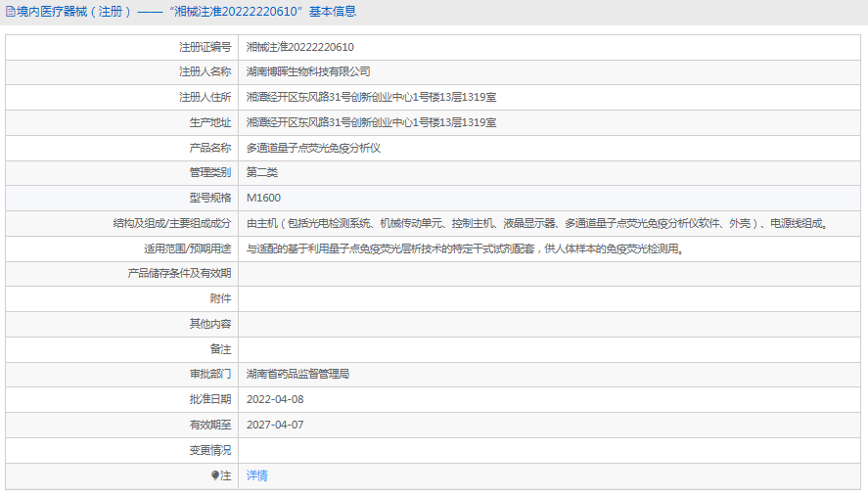Click the 适用范围/预期用途 label
This screenshot has height=496, width=868.
(x=188, y=249)
